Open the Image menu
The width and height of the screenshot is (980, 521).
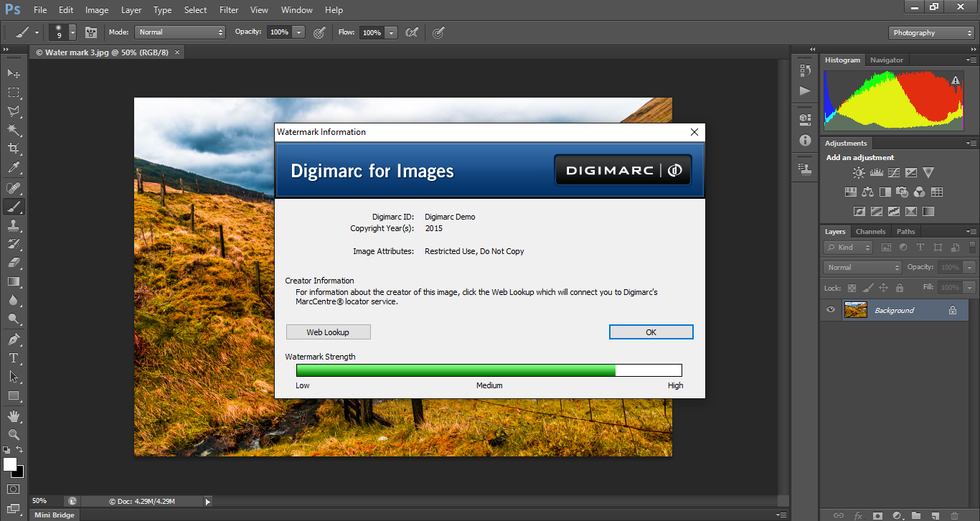97,10
